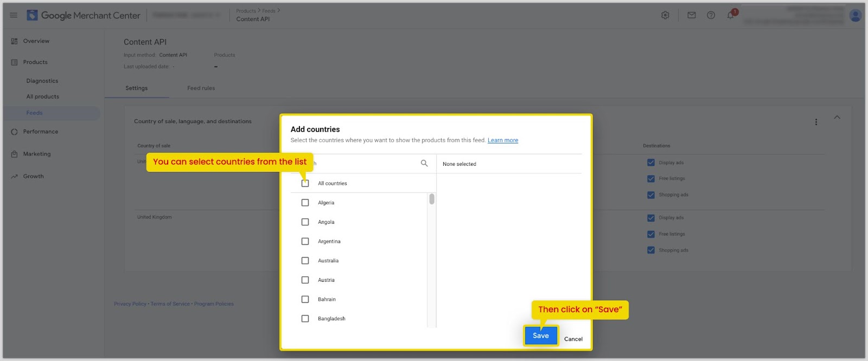Check the Bangladesh checkbox
This screenshot has height=361, width=868.
tap(305, 319)
